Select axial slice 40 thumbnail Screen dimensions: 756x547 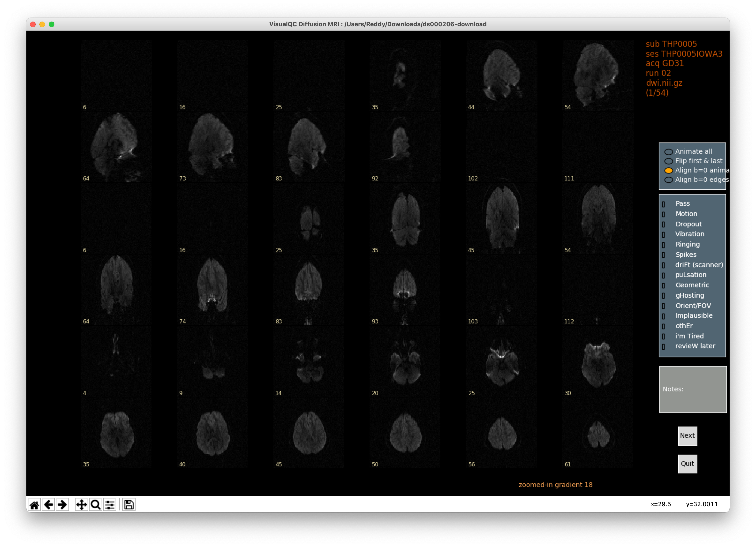[x=213, y=433]
